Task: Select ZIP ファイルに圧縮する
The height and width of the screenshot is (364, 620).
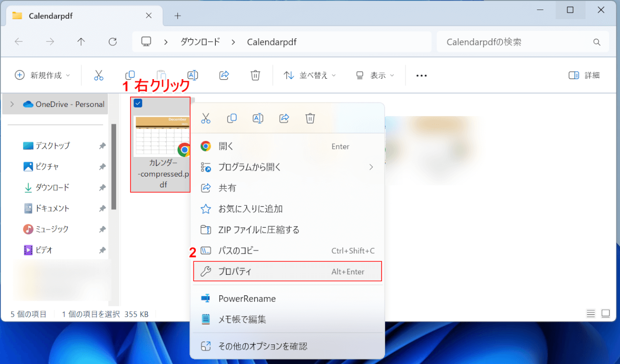Action: click(287, 230)
